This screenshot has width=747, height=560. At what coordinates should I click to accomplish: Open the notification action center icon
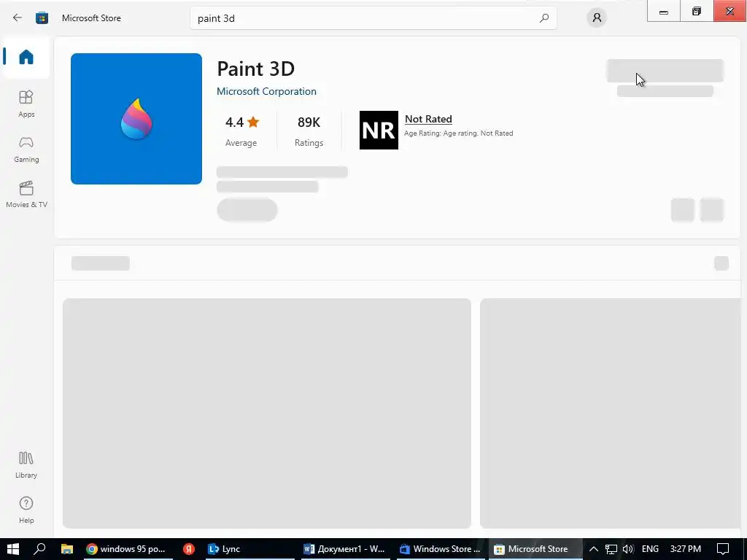point(723,549)
